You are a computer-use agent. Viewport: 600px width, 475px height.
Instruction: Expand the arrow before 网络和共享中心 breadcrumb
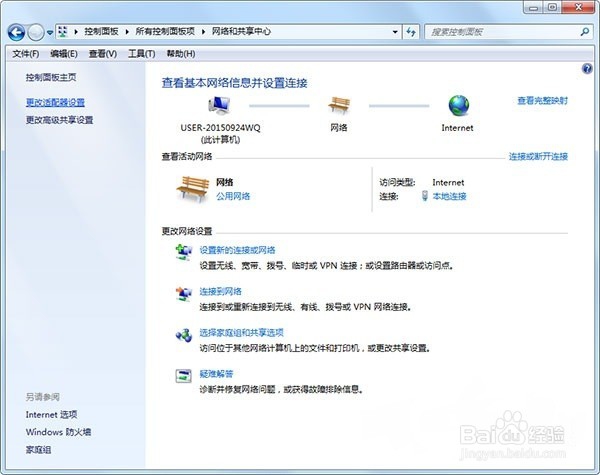(x=203, y=32)
